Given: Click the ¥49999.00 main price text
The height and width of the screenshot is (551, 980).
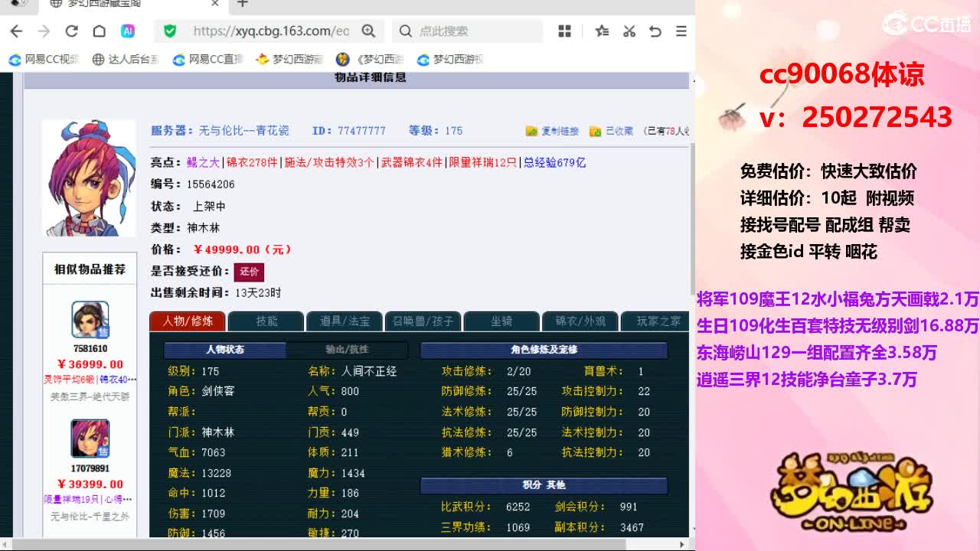Looking at the screenshot, I should [x=242, y=249].
